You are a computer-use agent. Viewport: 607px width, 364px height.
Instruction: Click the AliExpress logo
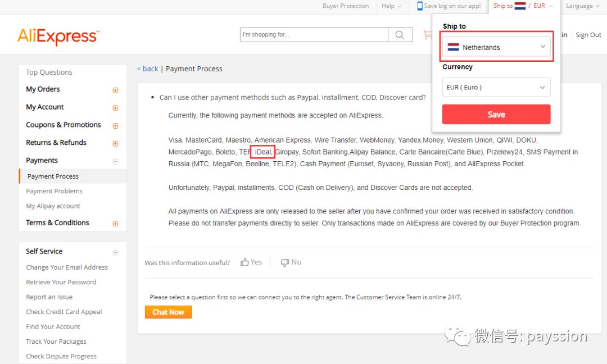click(58, 37)
